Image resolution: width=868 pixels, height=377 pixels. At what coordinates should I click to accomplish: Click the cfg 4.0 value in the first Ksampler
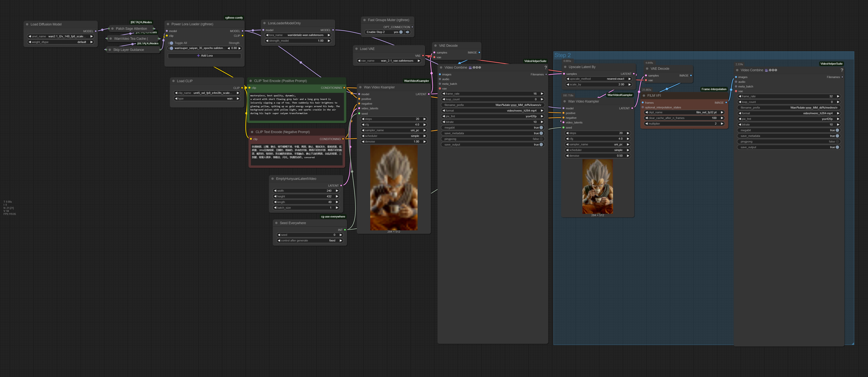coord(417,125)
